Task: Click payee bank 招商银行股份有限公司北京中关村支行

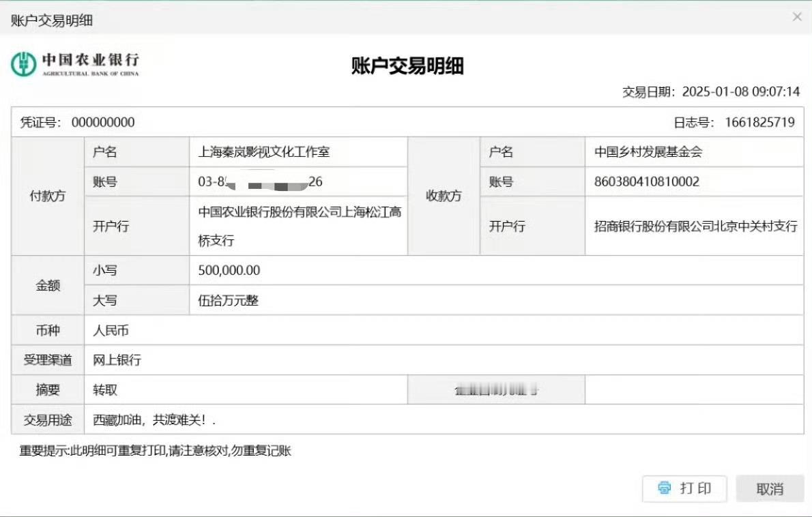Action: point(695,226)
